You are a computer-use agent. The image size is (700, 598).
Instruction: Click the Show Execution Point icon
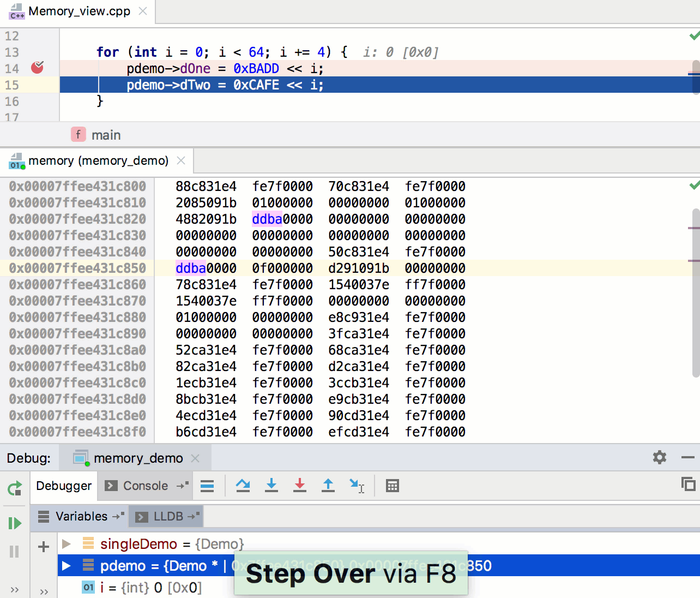point(207,486)
